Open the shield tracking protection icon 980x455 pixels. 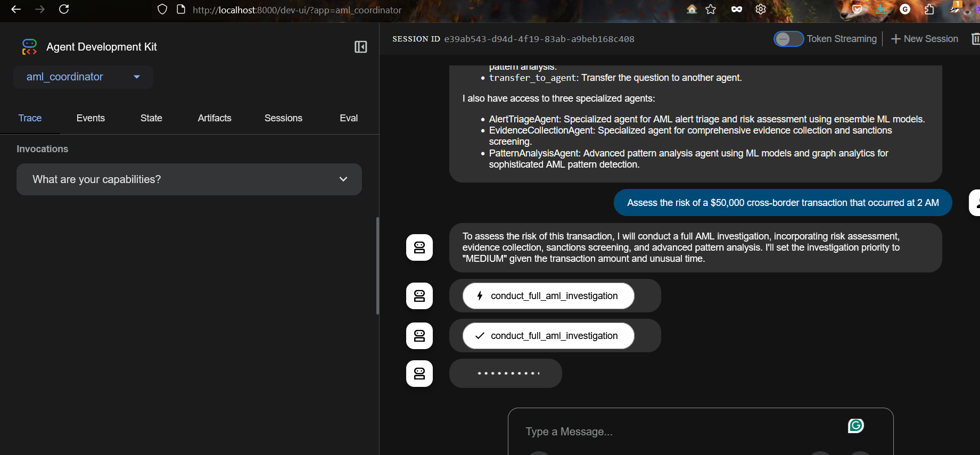click(x=162, y=10)
